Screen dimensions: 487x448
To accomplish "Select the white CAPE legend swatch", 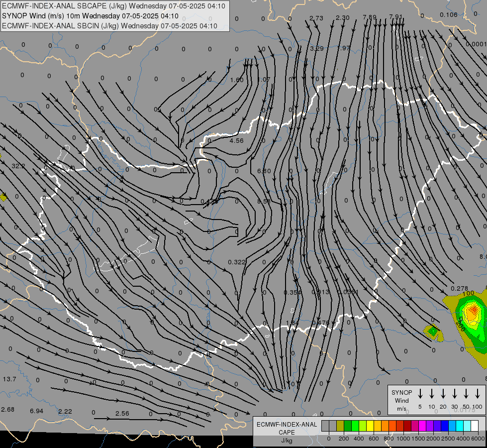I will click(x=474, y=426).
